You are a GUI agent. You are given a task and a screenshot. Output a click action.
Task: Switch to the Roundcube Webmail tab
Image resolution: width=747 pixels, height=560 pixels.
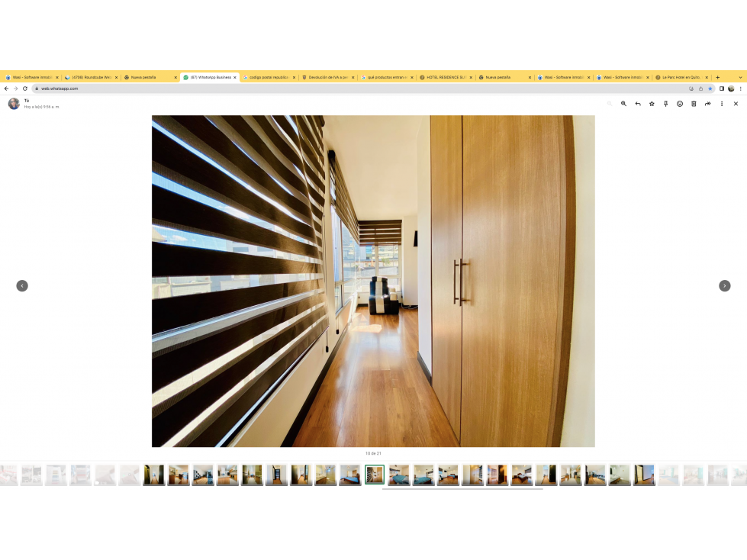point(91,77)
